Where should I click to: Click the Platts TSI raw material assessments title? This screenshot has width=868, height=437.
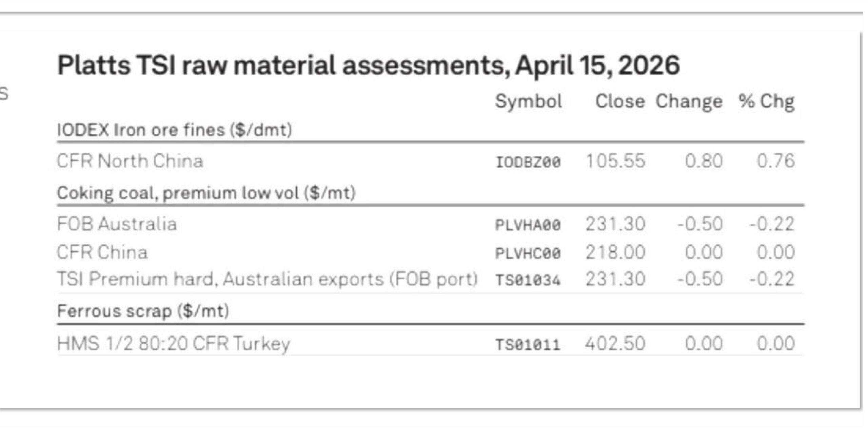click(368, 65)
